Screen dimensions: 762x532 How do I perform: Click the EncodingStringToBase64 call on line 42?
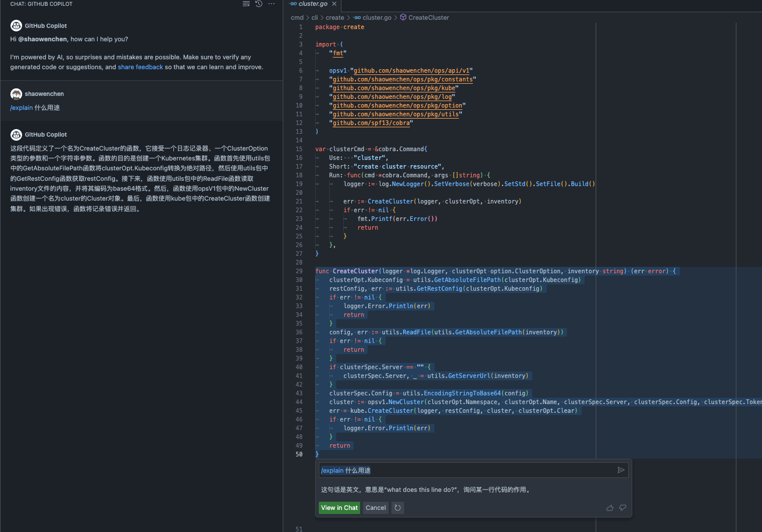coord(462,393)
